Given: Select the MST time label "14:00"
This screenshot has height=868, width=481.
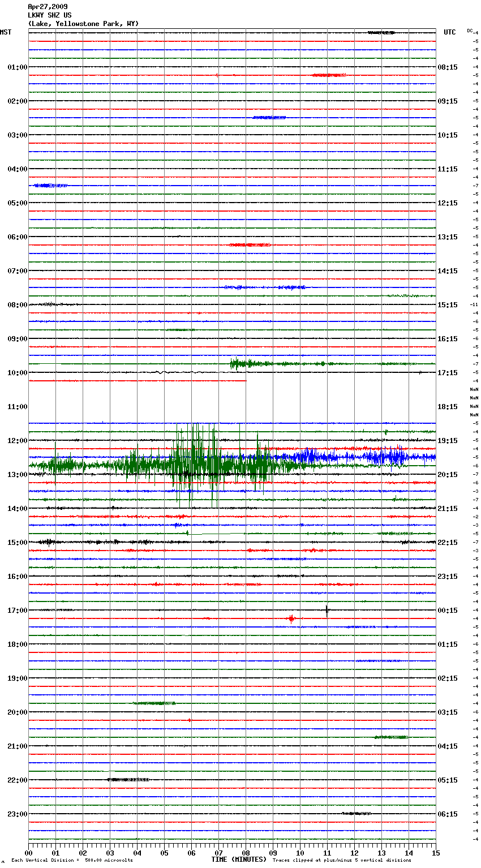Looking at the screenshot, I should [18, 509].
